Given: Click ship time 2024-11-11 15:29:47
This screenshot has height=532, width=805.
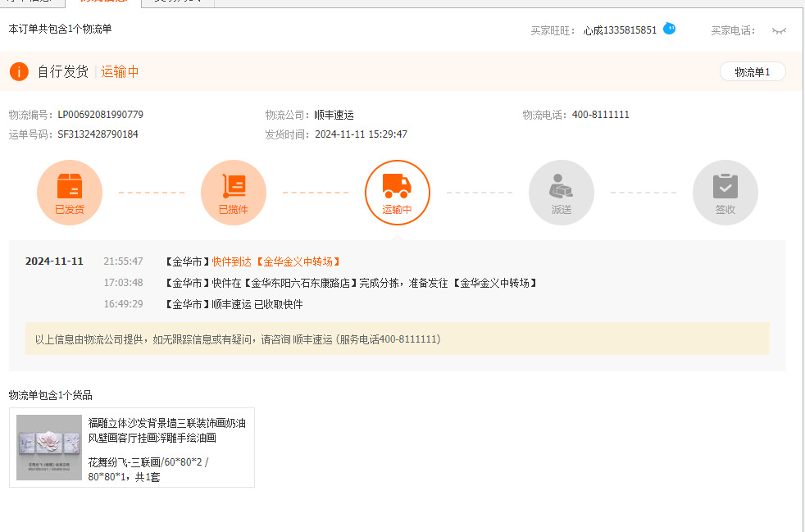Looking at the screenshot, I should point(361,134).
